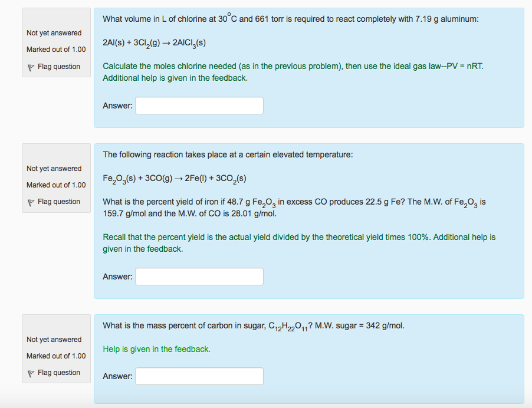The image size is (532, 408).
Task: Click the flag icon beside the iron percent yield question
Action: coord(31,202)
